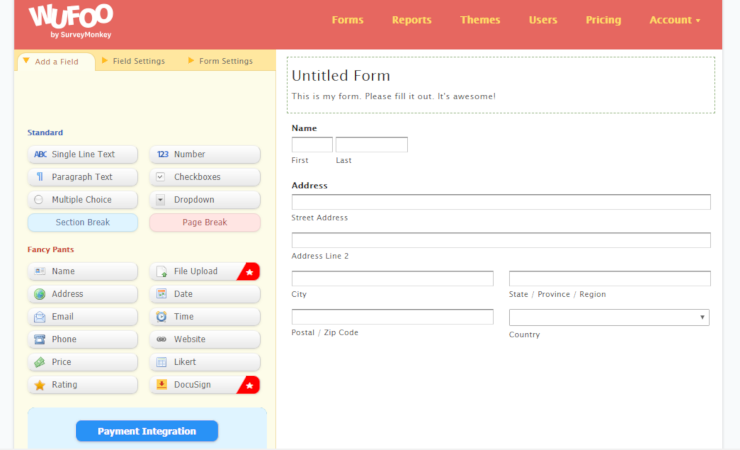
Task: Click the Email envelope icon
Action: tap(40, 317)
